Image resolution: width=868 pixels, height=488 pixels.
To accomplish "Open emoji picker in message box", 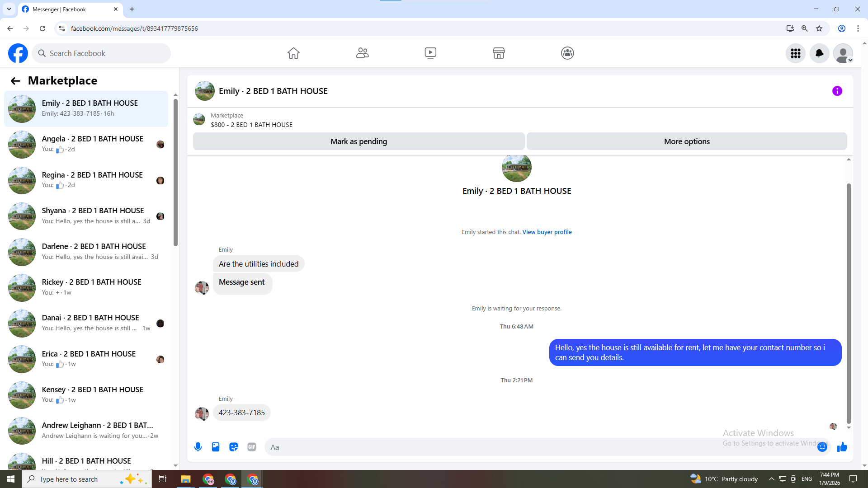I will pyautogui.click(x=822, y=447).
